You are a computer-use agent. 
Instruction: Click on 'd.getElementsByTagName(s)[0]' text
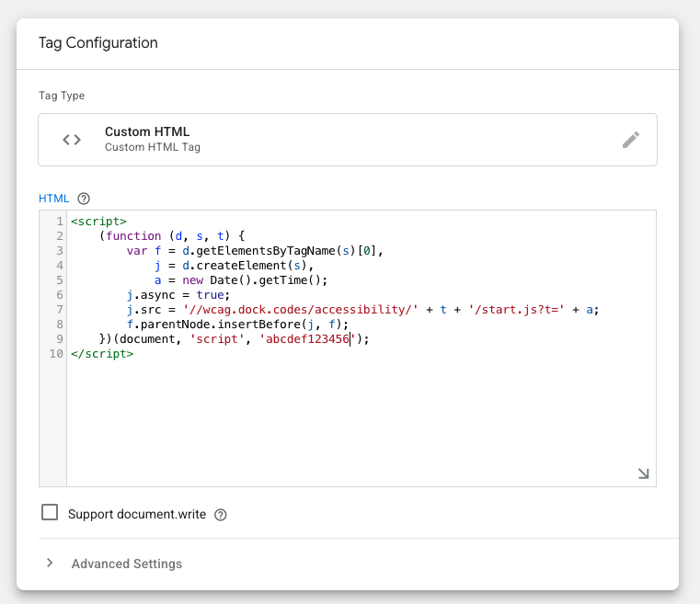(x=279, y=251)
